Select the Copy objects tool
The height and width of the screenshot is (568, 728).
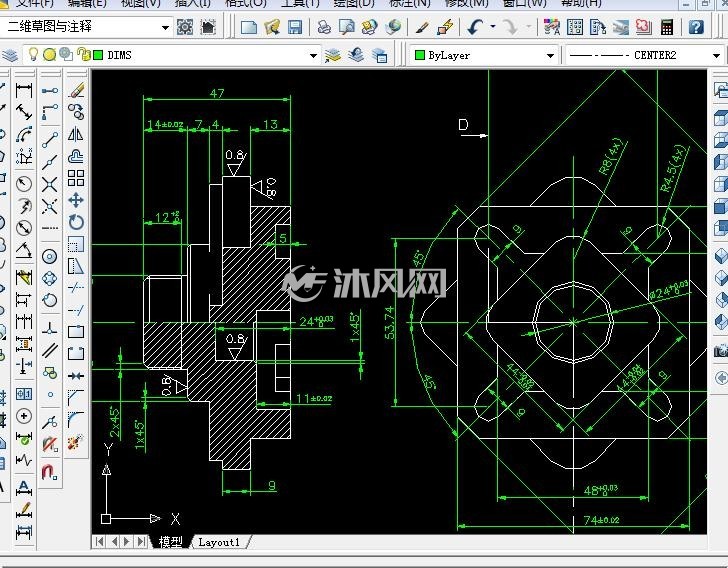point(76,112)
